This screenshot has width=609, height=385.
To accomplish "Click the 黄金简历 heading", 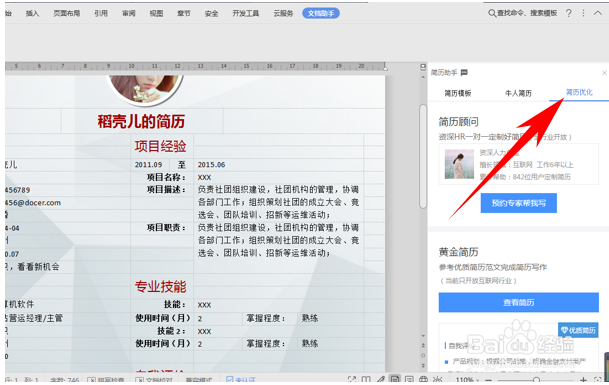I will [458, 252].
